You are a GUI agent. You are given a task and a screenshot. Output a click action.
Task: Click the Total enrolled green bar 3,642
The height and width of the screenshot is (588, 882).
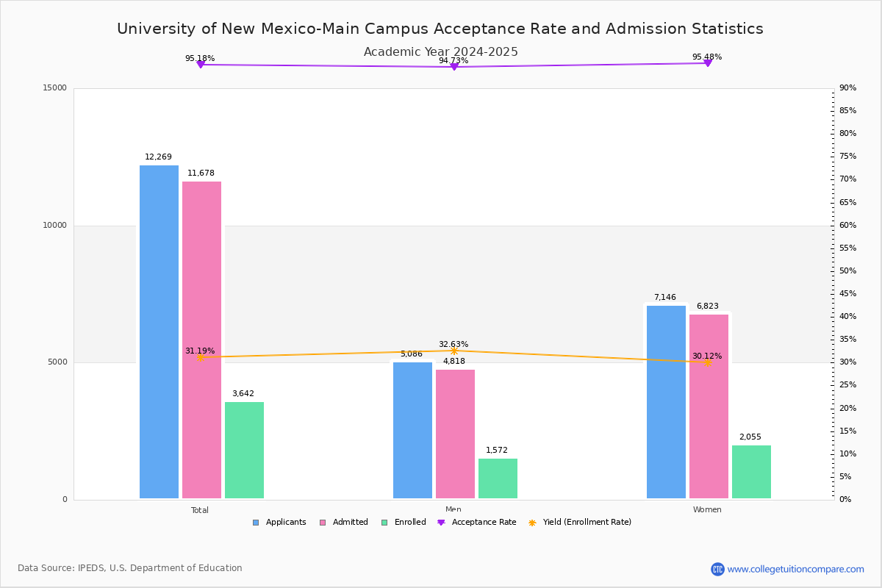[x=244, y=451]
